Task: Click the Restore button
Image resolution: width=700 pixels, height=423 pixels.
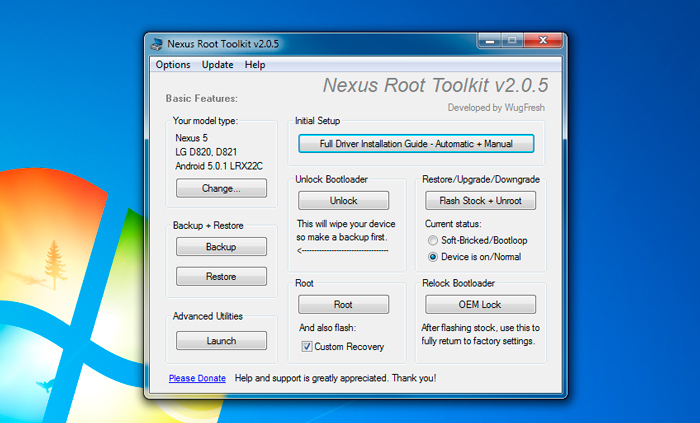Action: [x=221, y=277]
